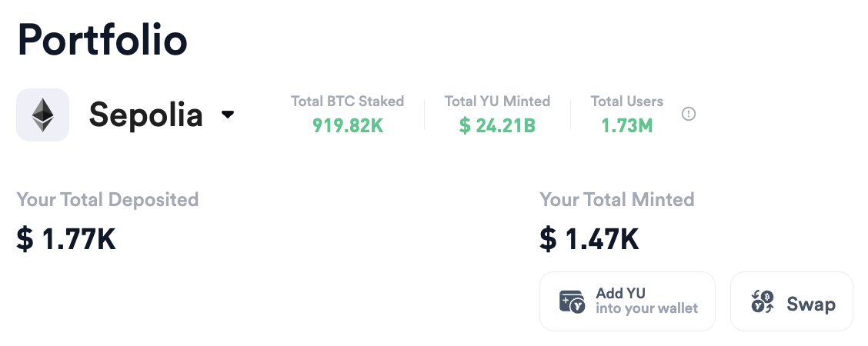Select the 919.82K staked value
The height and width of the screenshot is (346, 868).
348,125
